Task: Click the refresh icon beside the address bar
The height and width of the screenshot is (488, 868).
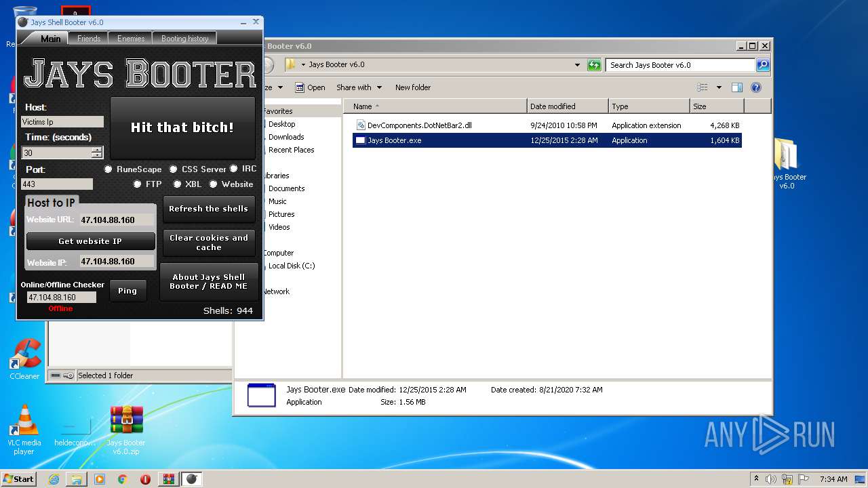Action: click(x=594, y=65)
